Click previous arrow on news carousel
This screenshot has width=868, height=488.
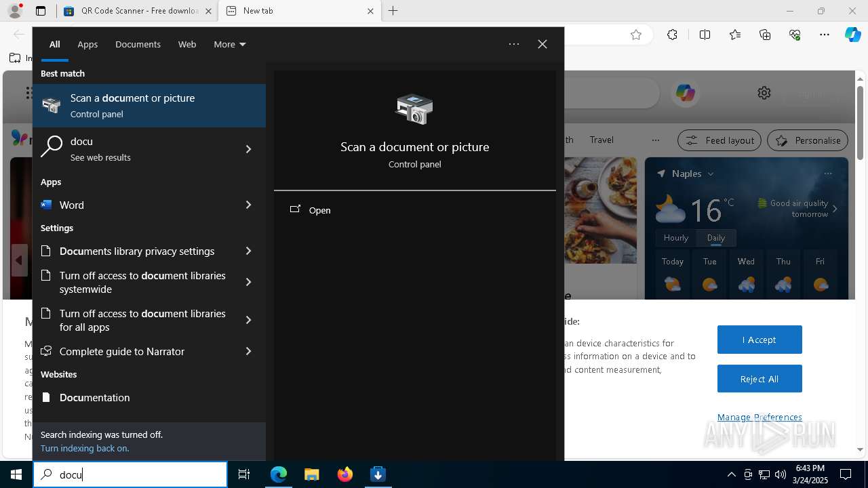click(19, 260)
